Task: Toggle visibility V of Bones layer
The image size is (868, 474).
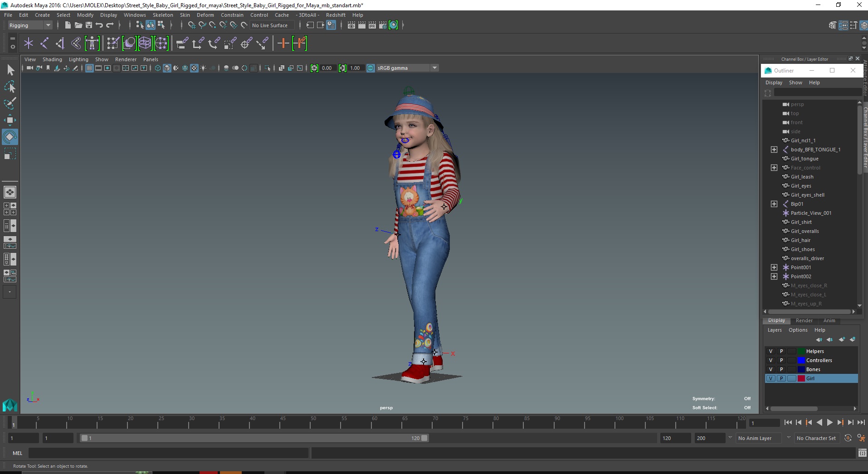Action: 770,369
